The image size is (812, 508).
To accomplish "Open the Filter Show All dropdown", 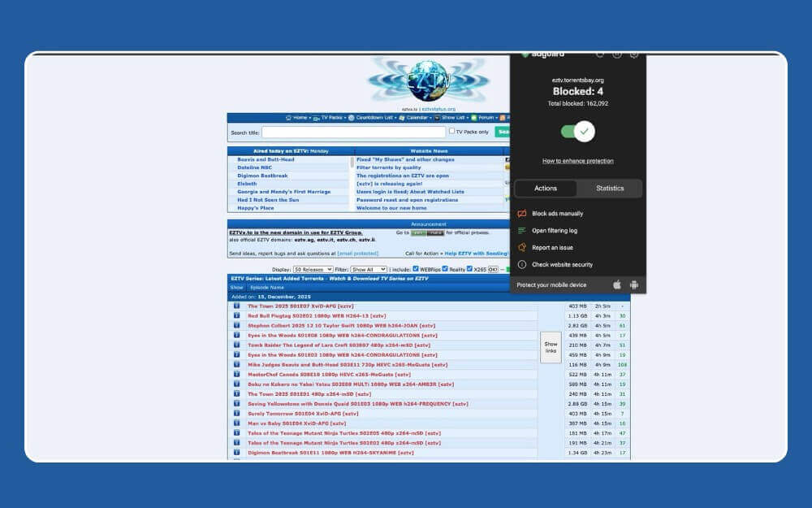I will 367,270.
